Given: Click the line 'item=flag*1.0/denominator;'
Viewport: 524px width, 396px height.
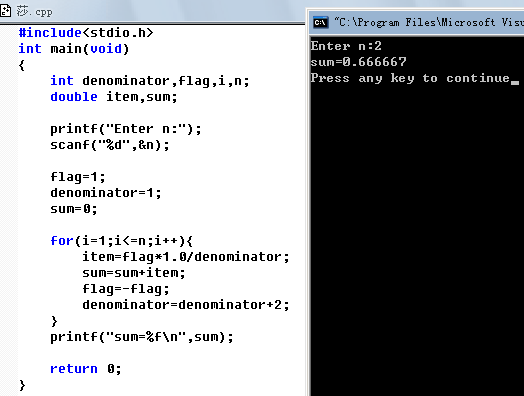Looking at the screenshot, I should click(186, 257).
